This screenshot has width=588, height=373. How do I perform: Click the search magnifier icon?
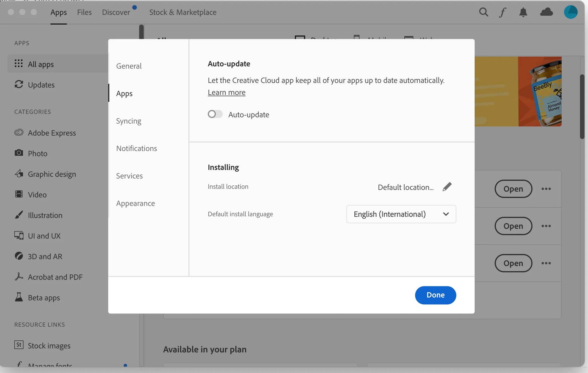pos(484,12)
